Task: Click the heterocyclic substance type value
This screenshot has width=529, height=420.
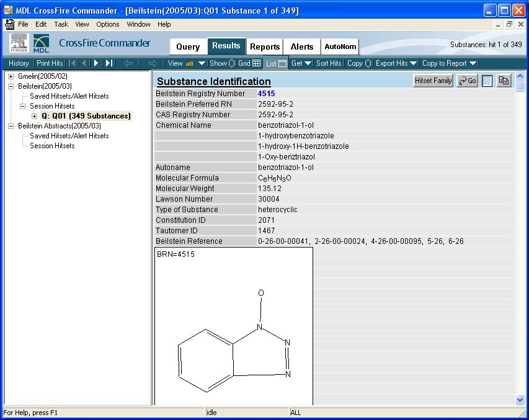Action: [278, 209]
